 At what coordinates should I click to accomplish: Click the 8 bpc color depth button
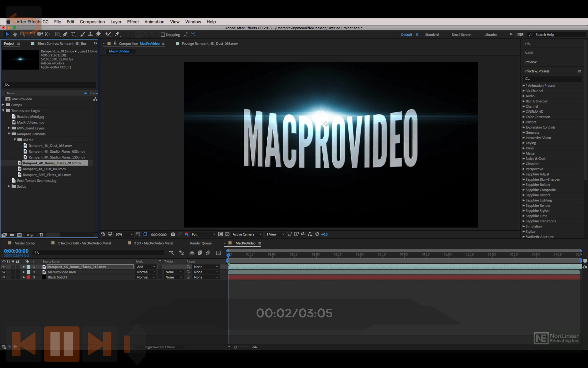[30, 235]
